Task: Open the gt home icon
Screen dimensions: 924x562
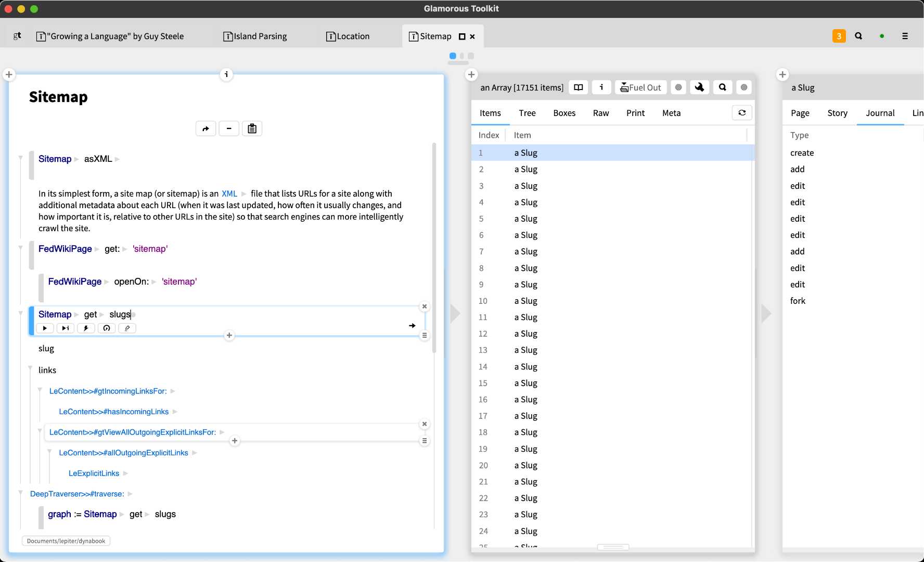Action: point(17,36)
